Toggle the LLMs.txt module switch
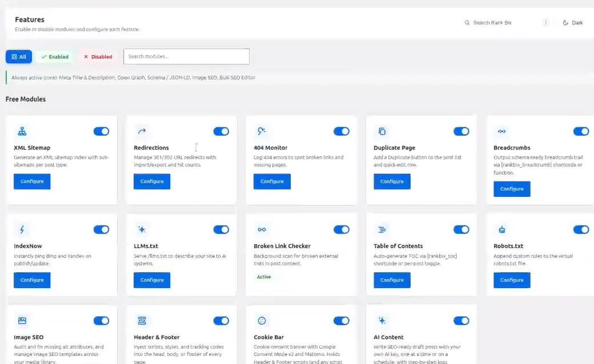594x364 pixels. [221, 229]
